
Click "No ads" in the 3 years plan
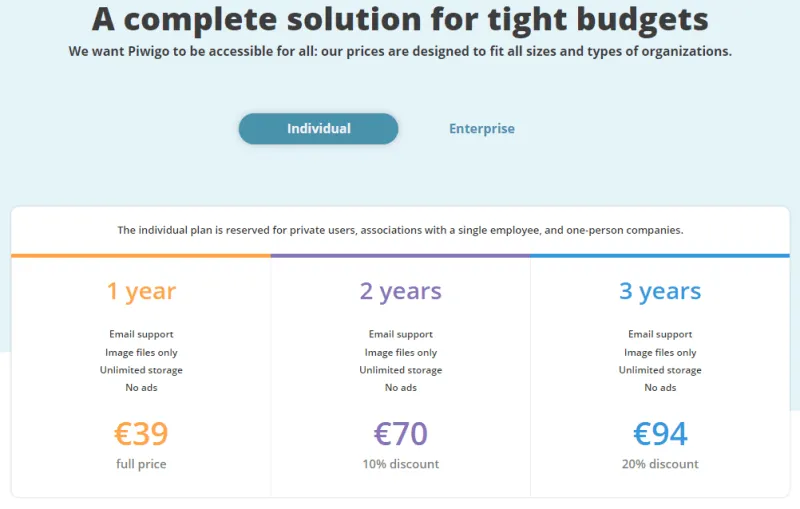(660, 388)
